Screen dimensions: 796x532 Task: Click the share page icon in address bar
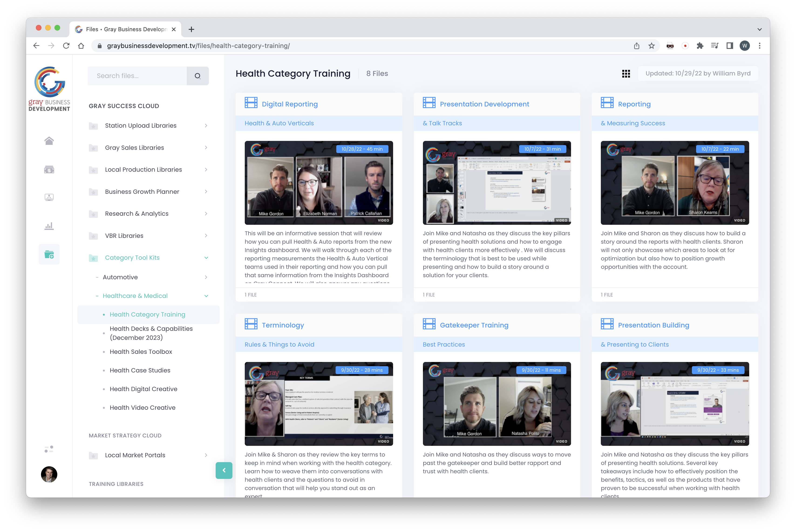pyautogui.click(x=637, y=46)
